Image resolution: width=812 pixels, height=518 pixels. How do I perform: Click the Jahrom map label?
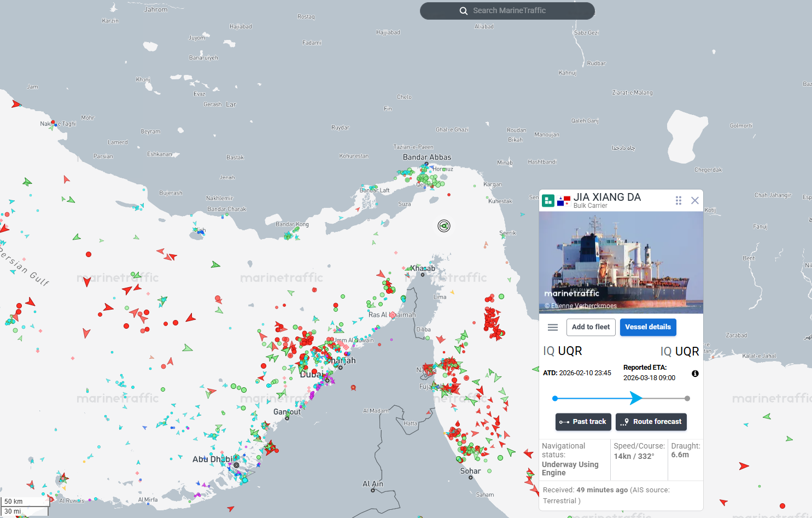(x=156, y=10)
